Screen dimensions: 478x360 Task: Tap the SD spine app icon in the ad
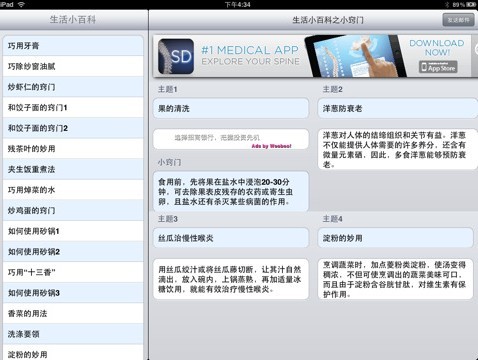point(176,56)
